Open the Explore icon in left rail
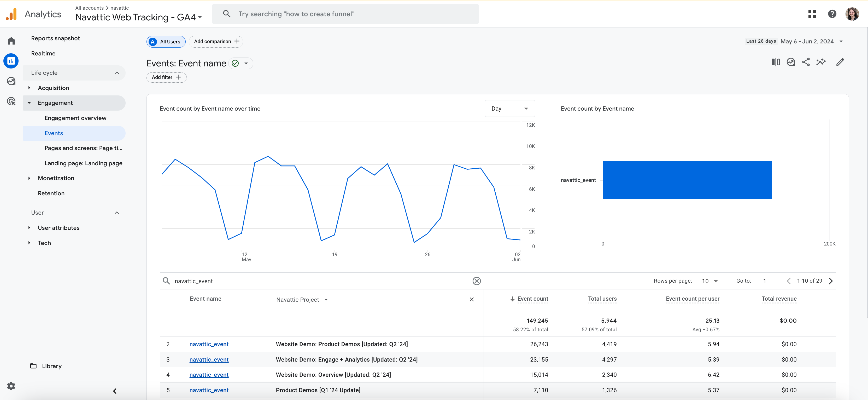The width and height of the screenshot is (868, 400). [11, 81]
